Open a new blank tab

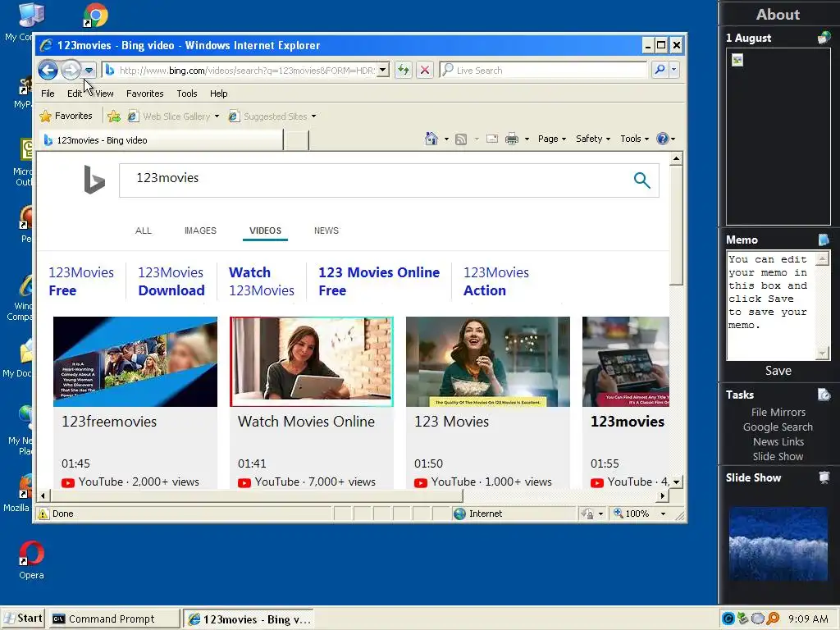296,140
